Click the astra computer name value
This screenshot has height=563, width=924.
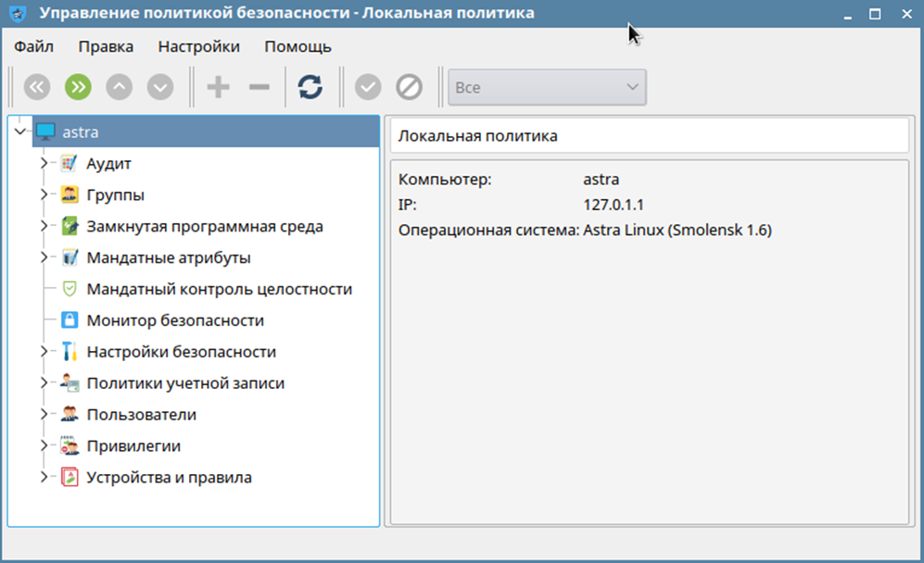[x=601, y=180]
